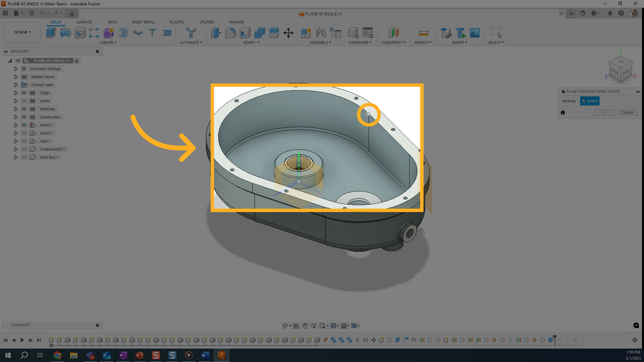
Task: Click the Insert Derive icon
Action: point(446,33)
